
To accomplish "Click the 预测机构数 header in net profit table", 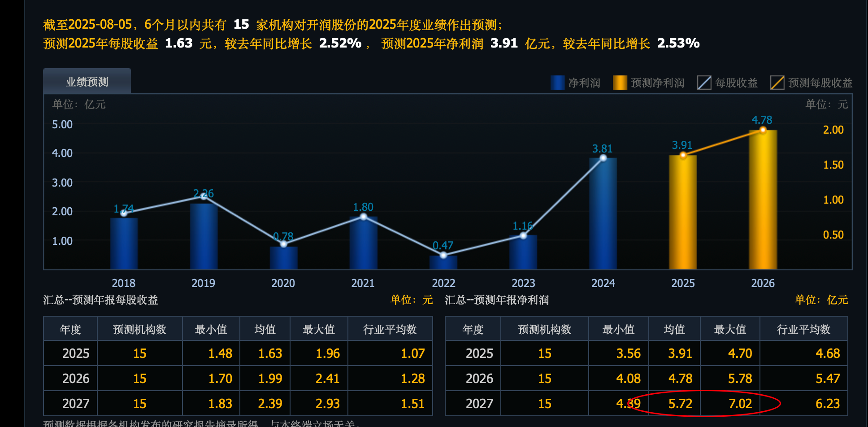I will pyautogui.click(x=545, y=329).
